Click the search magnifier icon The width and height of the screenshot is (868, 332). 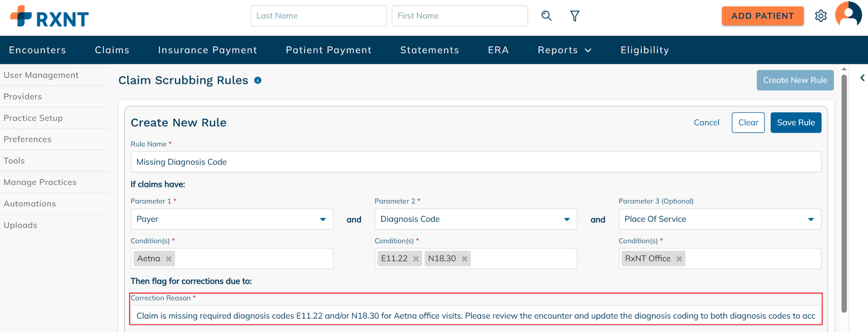click(546, 16)
